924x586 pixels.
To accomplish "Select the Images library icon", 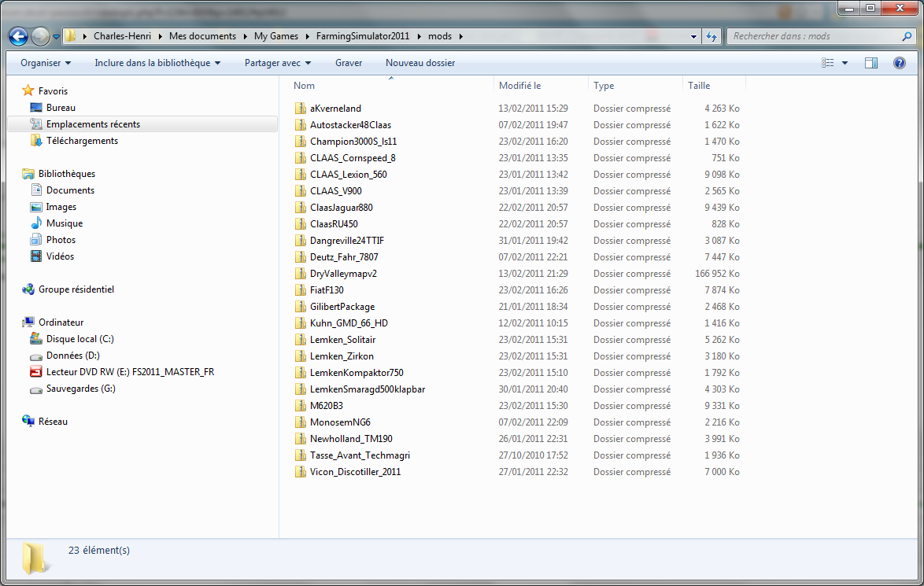I will pyautogui.click(x=36, y=207).
